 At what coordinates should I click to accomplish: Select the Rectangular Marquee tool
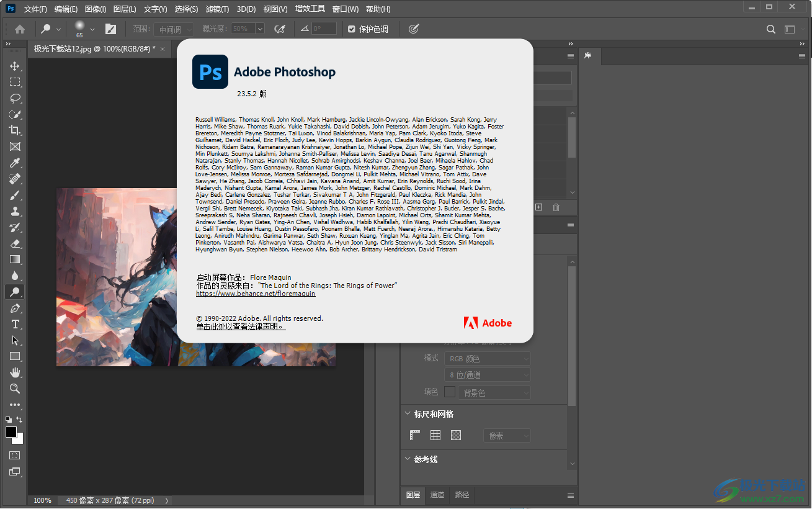[15, 82]
